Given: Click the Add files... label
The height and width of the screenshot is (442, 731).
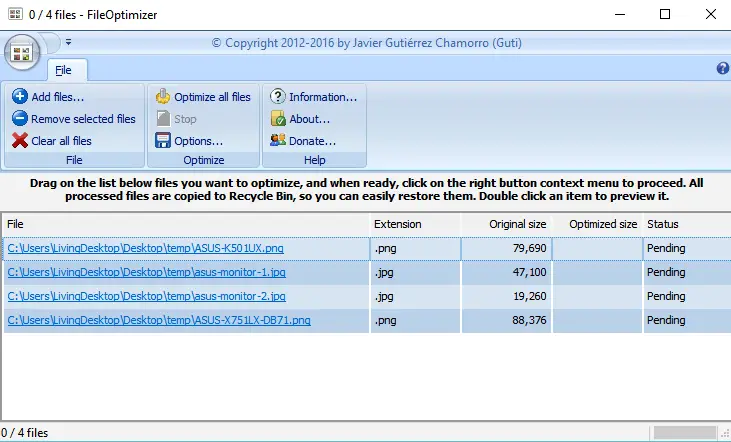Looking at the screenshot, I should pos(58,97).
